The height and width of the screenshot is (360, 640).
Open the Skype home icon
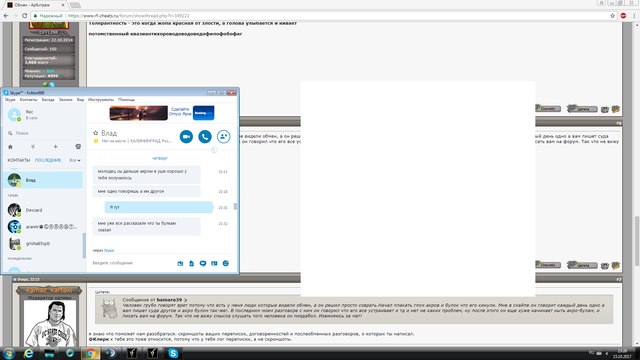11,147
